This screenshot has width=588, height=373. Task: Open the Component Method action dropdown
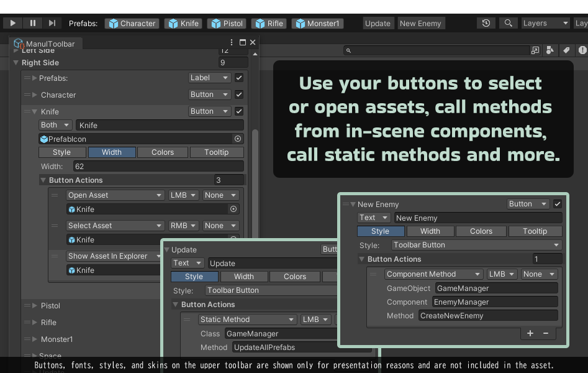pos(433,274)
